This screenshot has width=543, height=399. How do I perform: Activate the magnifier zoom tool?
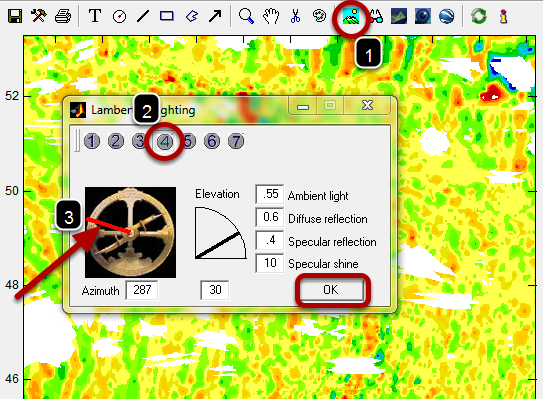coord(246,16)
